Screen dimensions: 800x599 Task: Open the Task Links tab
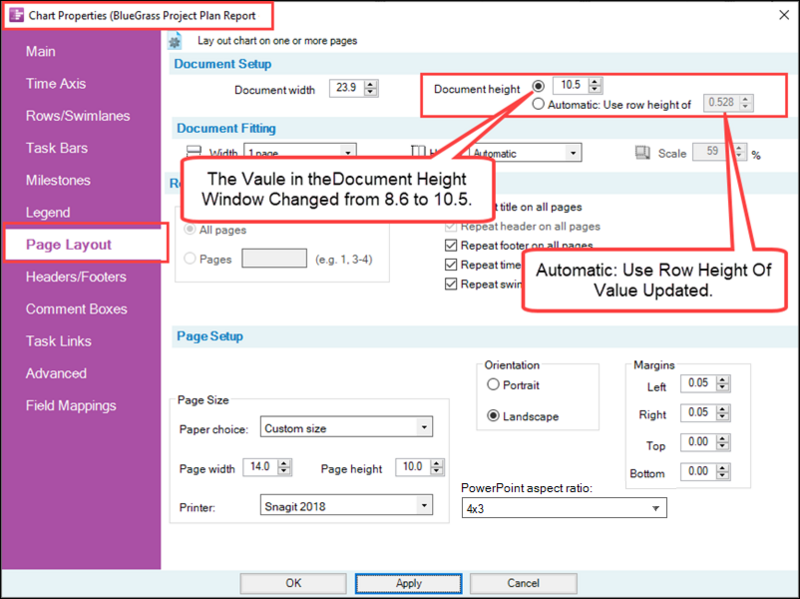[59, 341]
